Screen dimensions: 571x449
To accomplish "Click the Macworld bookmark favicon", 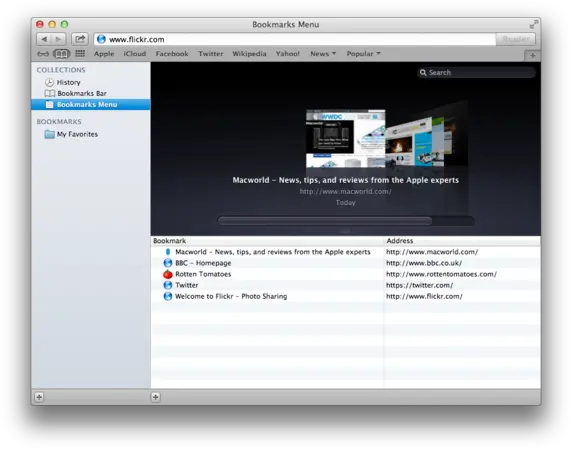I will point(168,252).
